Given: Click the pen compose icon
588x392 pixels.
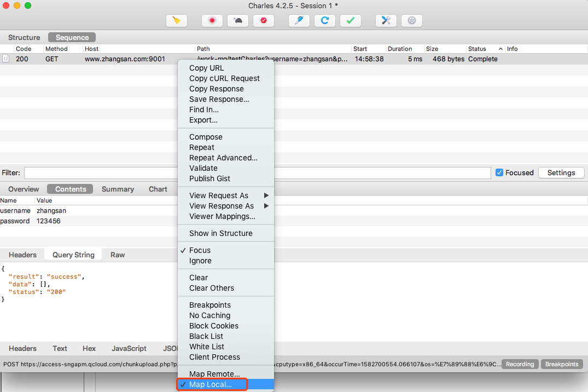Looking at the screenshot, I should click(x=299, y=21).
